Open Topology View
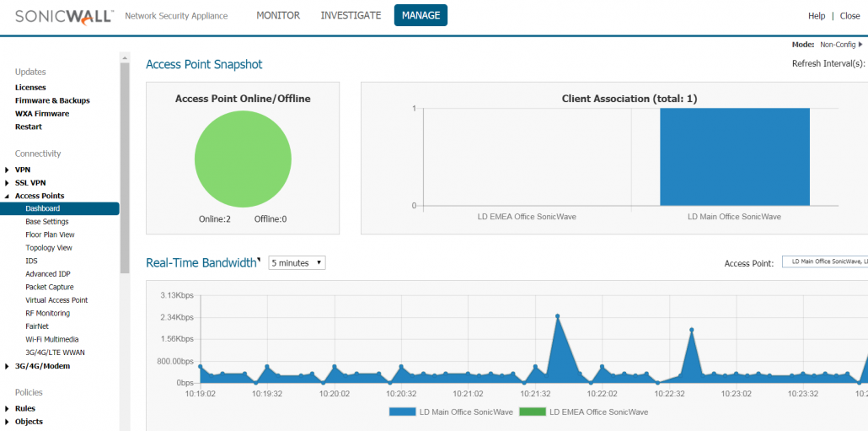 coord(49,248)
